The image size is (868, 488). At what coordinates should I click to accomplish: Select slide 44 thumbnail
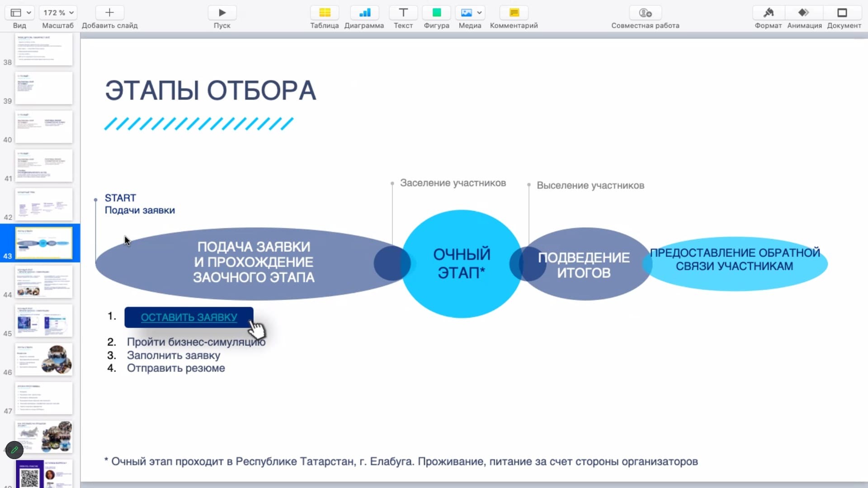point(44,282)
